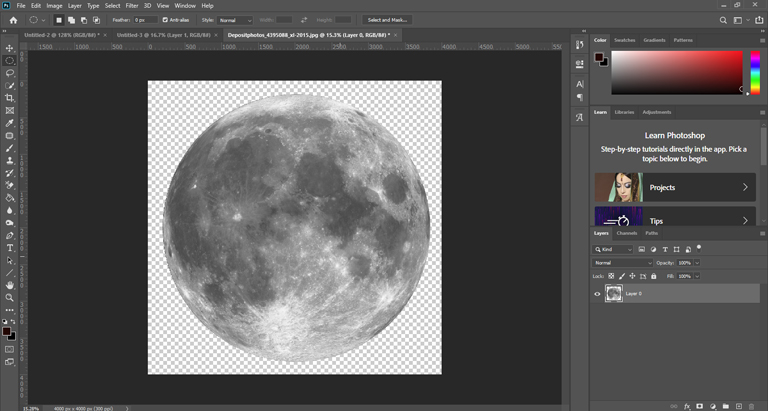768x411 pixels.
Task: Open the layer blend mode dropdown
Action: 622,262
